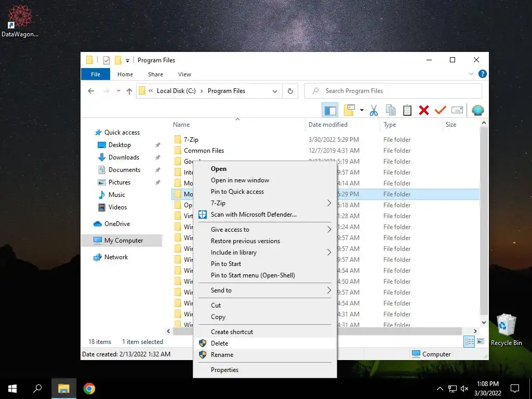The height and width of the screenshot is (399, 532).
Task: Click the properties checkmark in quick access toolbar
Action: click(107, 60)
